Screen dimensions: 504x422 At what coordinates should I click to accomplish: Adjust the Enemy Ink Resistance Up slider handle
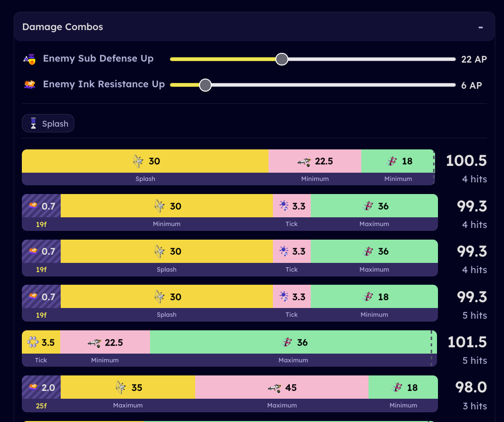[x=205, y=85]
